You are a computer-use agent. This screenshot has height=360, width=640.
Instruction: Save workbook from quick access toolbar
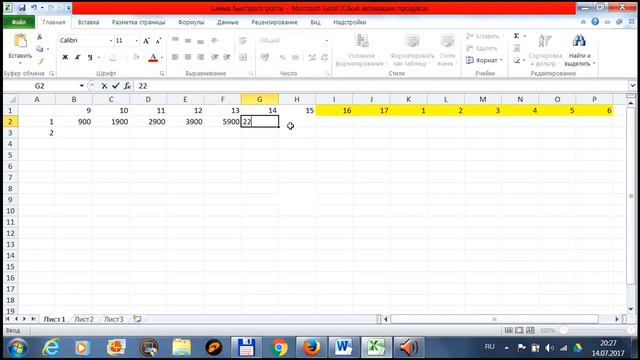click(21, 8)
